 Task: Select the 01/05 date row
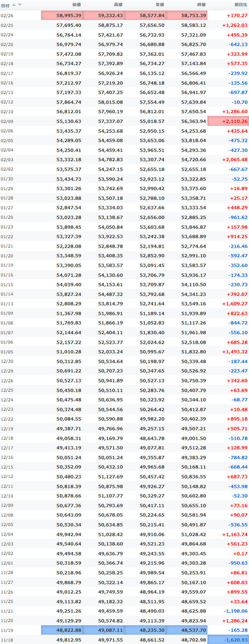click(124, 352)
